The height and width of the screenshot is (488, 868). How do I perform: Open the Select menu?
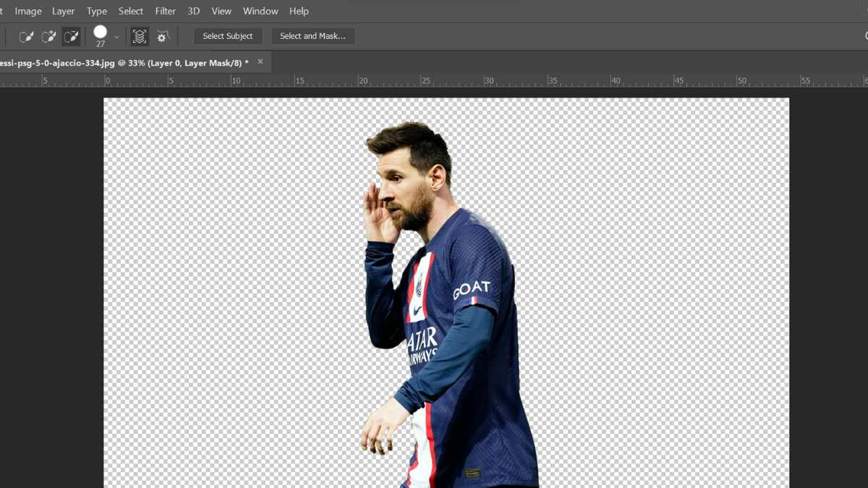[131, 11]
